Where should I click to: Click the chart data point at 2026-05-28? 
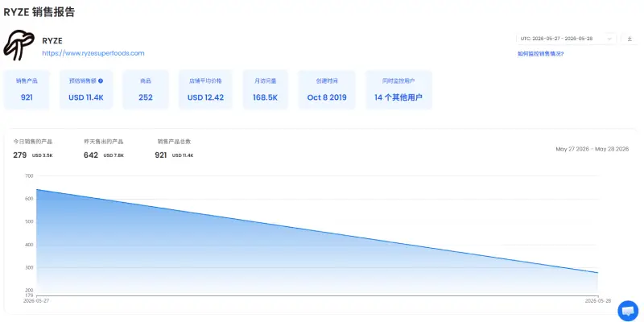598,273
